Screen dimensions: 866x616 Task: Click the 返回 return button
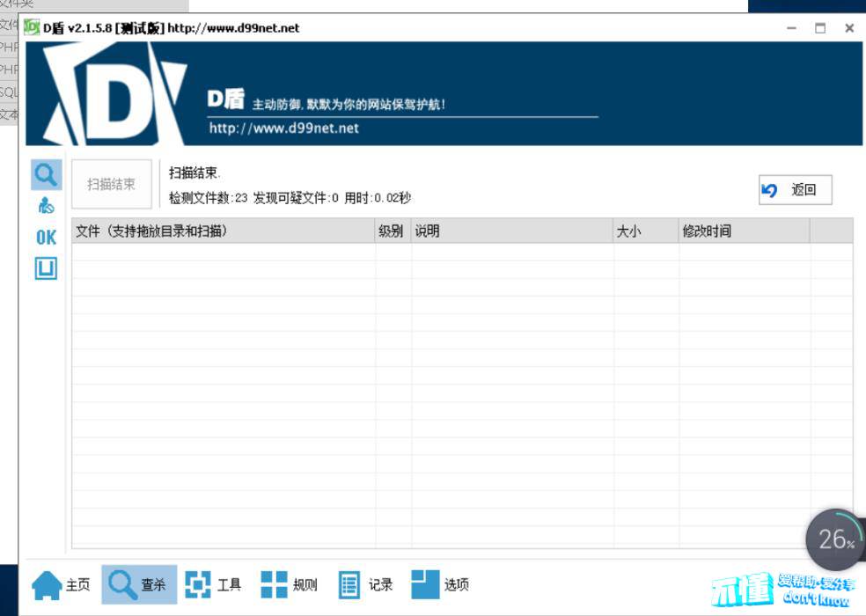tap(795, 190)
